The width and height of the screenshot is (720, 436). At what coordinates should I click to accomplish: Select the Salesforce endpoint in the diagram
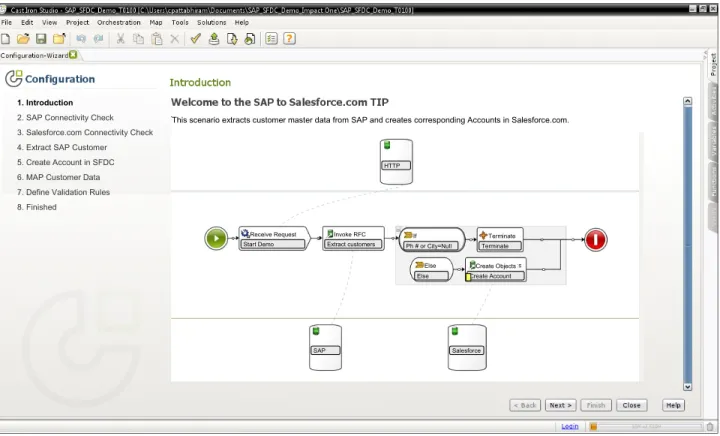click(467, 347)
